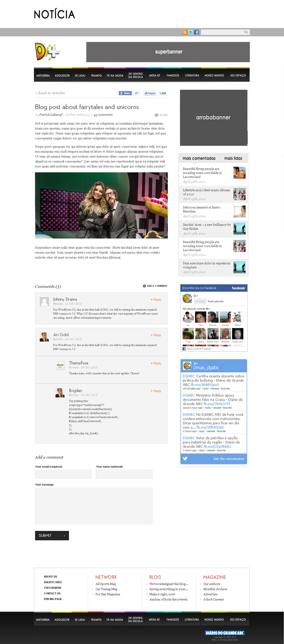Click the D+ site logo
Viewport: 284px width, 644px height.
(47, 52)
